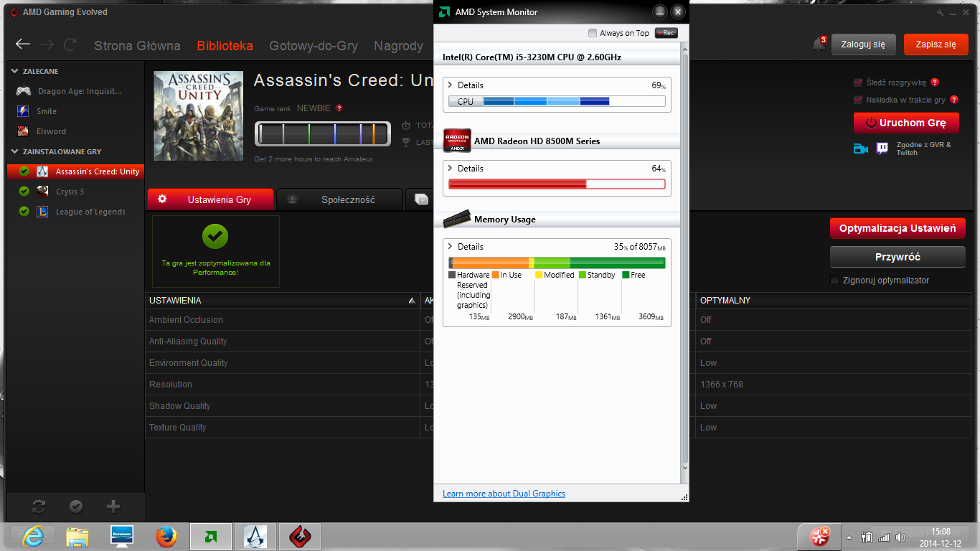Click the Radeon Graphics logo in System Monitor
The width and height of the screenshot is (980, 551).
click(x=457, y=141)
